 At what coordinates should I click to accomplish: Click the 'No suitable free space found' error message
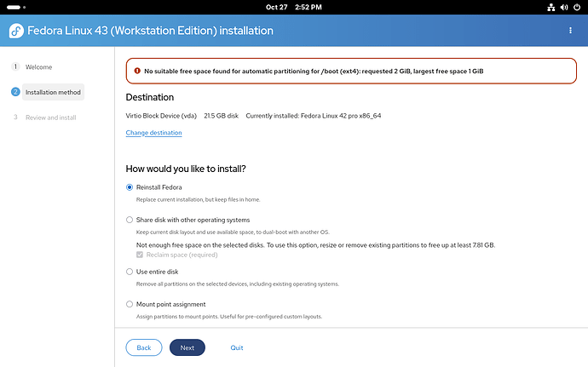tap(314, 71)
